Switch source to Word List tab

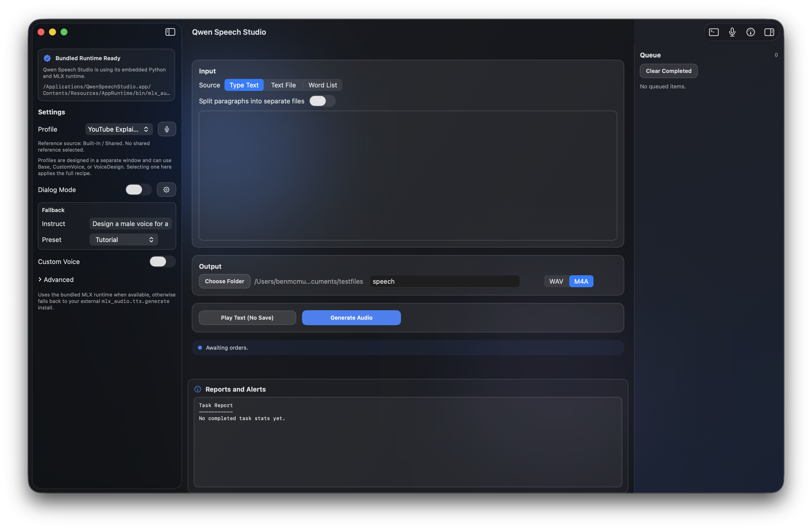[322, 85]
